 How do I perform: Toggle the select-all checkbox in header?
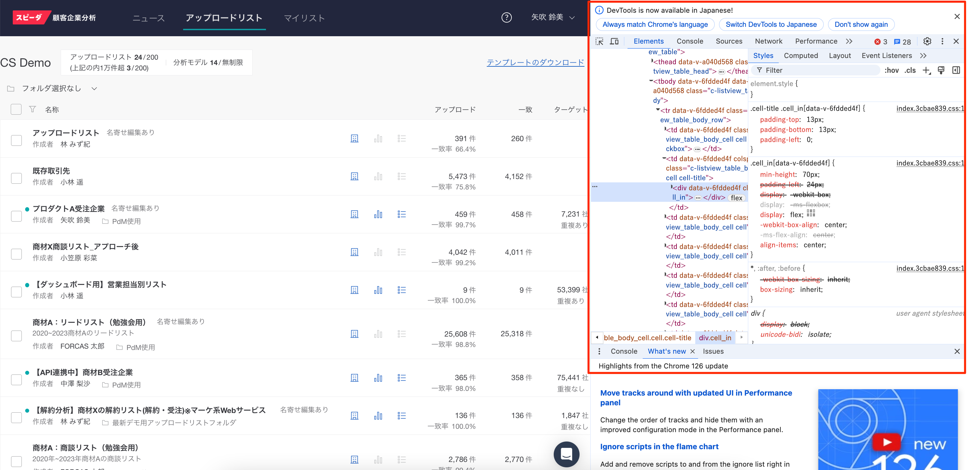coord(16,110)
